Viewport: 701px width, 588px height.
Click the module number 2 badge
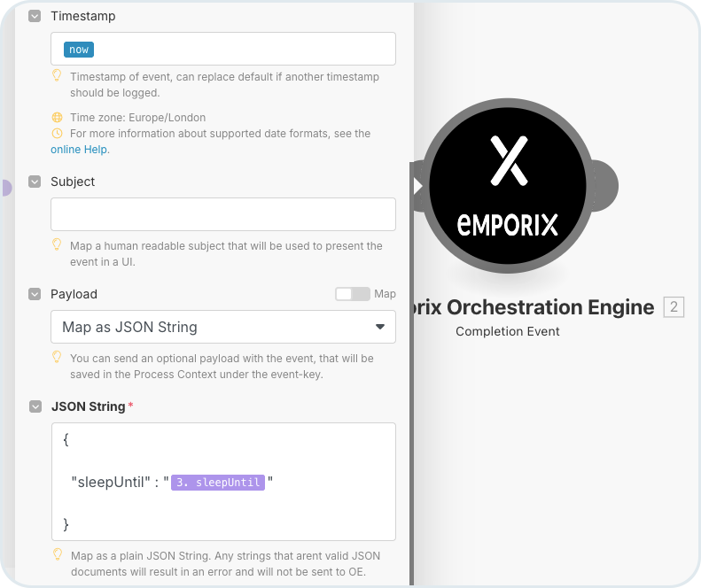click(674, 307)
